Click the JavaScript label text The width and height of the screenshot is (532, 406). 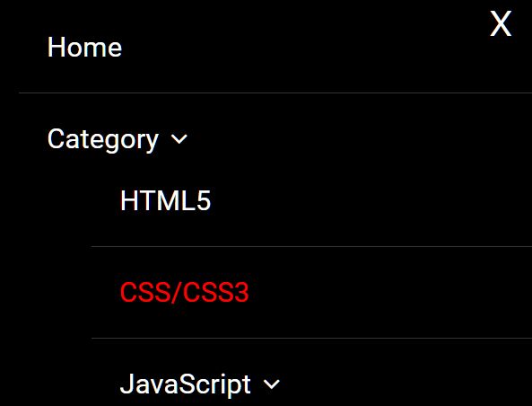coord(185,384)
